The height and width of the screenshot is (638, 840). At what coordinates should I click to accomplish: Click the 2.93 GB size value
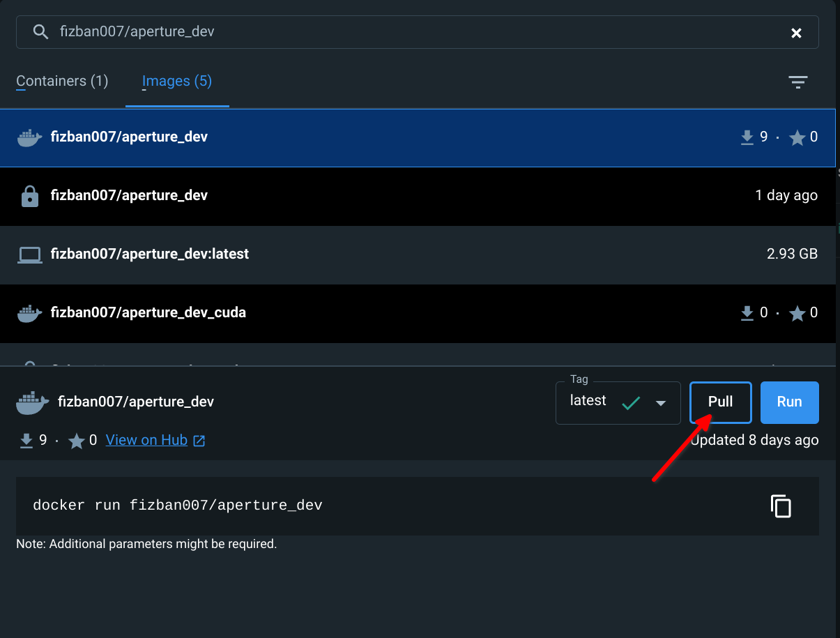pos(792,254)
